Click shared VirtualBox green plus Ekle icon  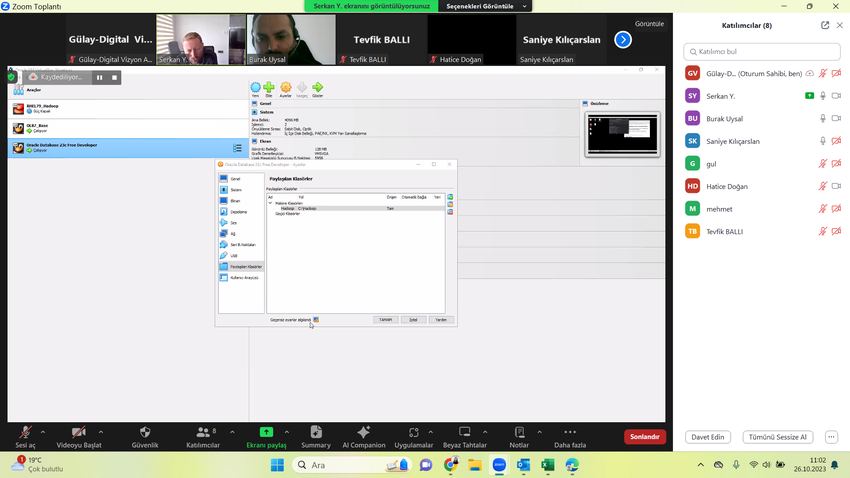[x=269, y=89]
